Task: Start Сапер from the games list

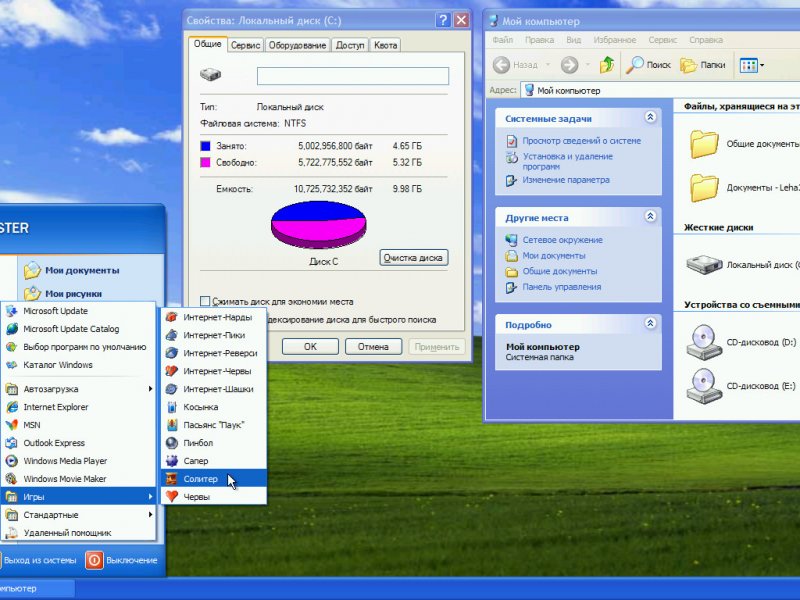Action: (x=214, y=461)
